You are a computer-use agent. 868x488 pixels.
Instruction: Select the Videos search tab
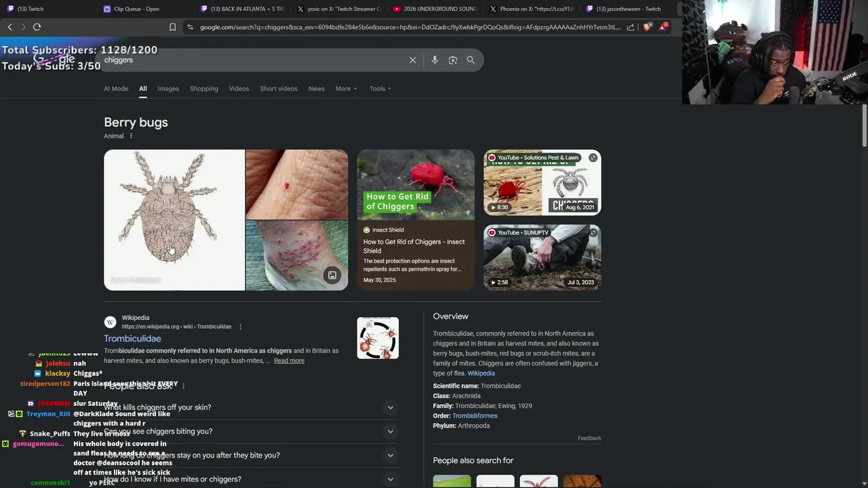click(x=239, y=89)
